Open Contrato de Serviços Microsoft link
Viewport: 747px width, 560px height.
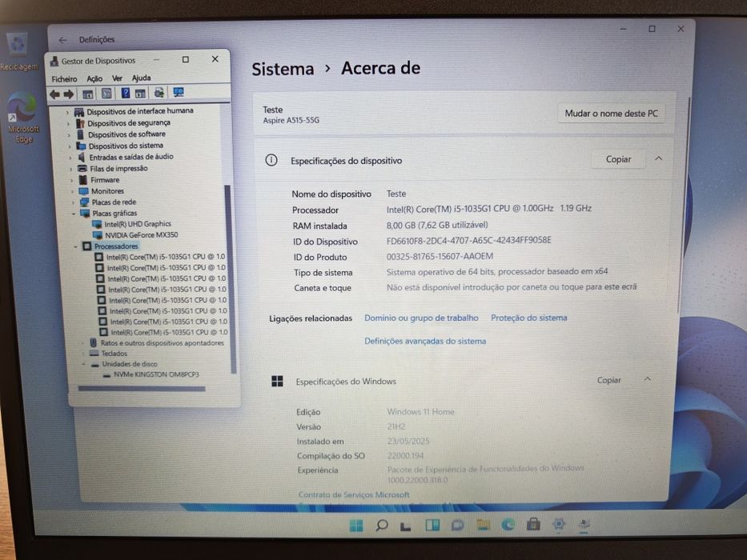pyautogui.click(x=354, y=494)
